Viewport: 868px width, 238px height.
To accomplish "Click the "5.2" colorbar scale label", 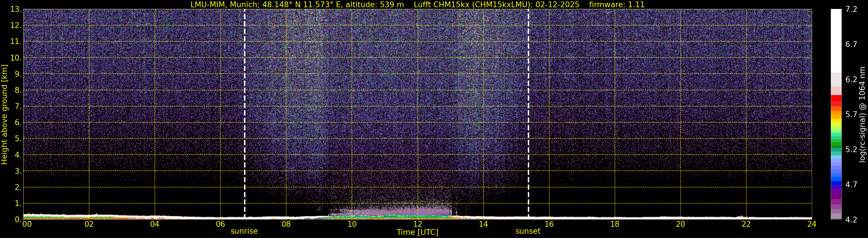I will (x=851, y=149).
